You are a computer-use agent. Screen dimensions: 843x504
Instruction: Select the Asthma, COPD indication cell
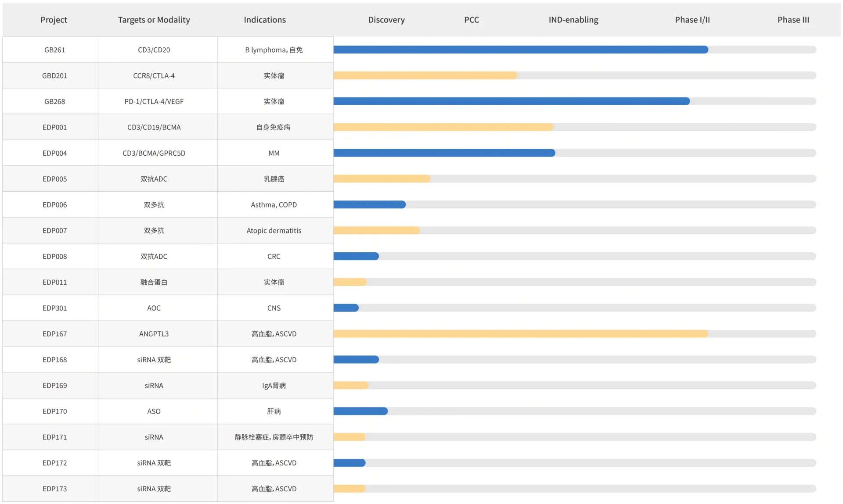274,205
